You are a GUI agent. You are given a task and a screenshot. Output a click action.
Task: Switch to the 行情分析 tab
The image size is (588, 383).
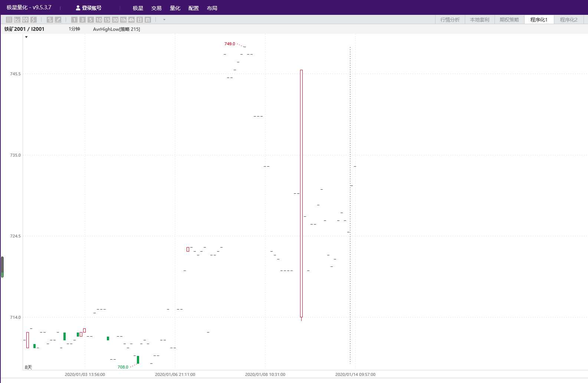pos(450,20)
